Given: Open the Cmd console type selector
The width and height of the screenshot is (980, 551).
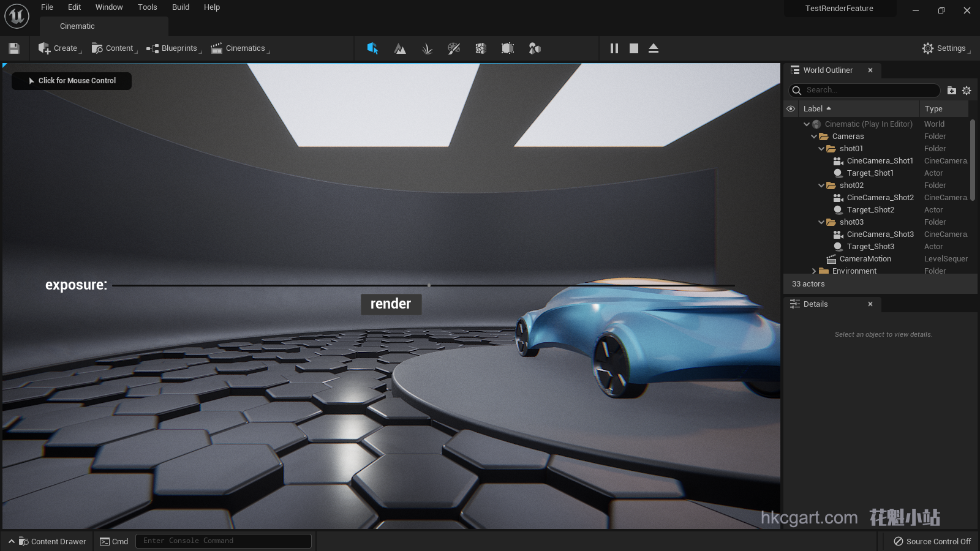Looking at the screenshot, I should tap(114, 541).
